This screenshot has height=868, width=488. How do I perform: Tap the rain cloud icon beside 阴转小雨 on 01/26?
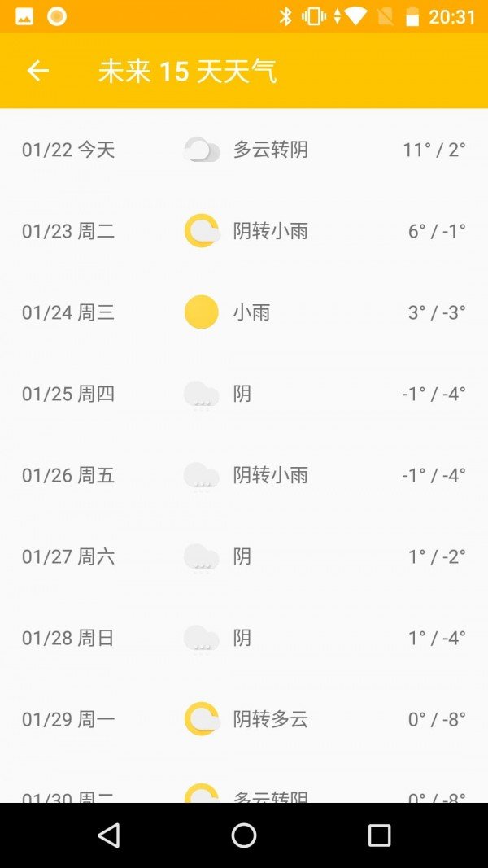[x=201, y=475]
